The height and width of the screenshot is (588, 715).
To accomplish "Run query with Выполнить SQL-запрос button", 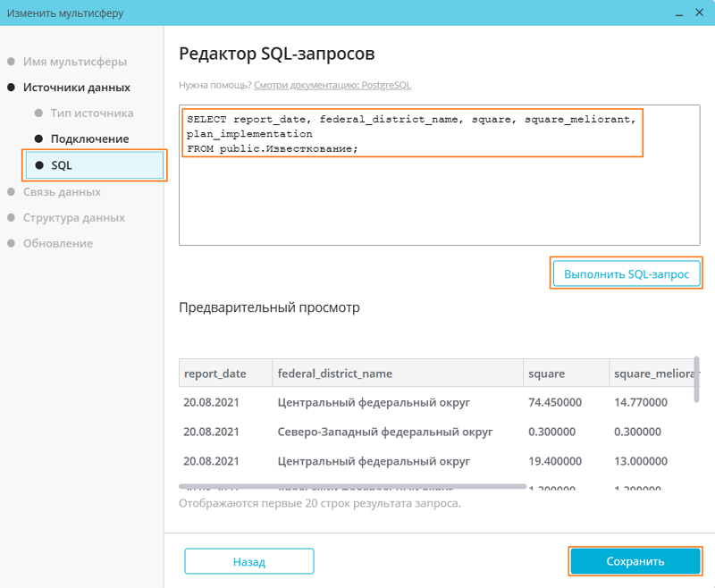I will point(627,274).
